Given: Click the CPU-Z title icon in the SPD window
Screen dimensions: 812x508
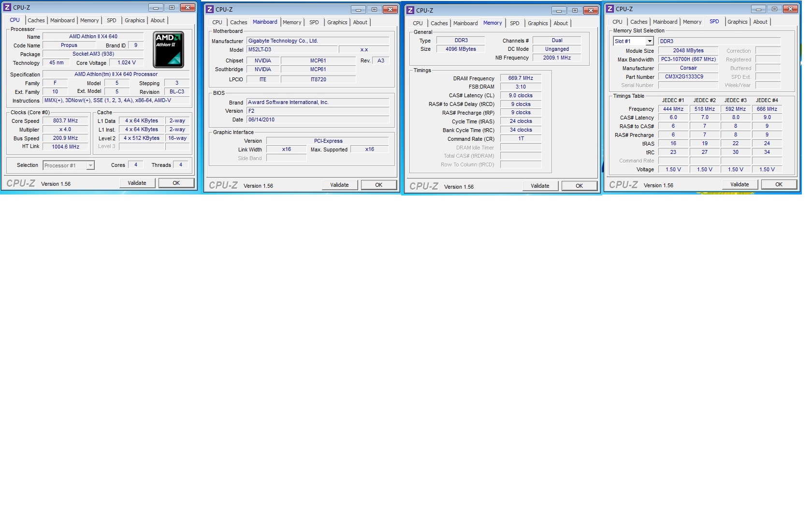Looking at the screenshot, I should (610, 9).
